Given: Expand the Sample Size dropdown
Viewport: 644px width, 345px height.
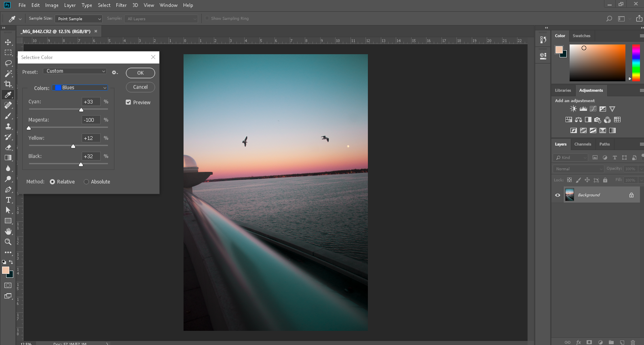Looking at the screenshot, I should click(79, 19).
